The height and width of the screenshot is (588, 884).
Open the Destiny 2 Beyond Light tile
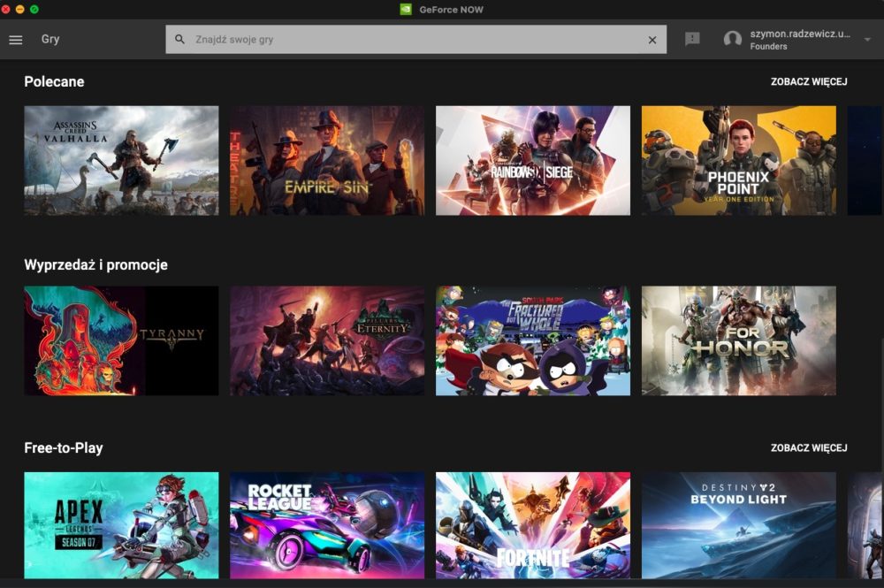pyautogui.click(x=738, y=525)
